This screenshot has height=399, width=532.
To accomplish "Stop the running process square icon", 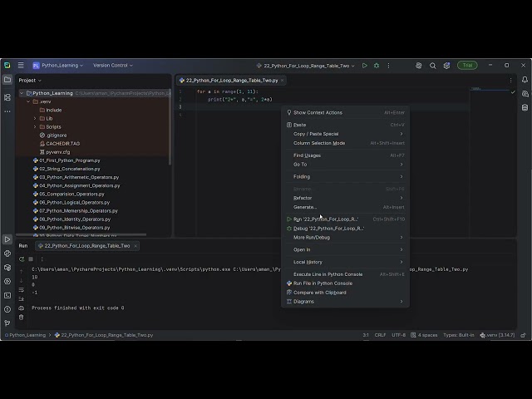I will pos(31,259).
